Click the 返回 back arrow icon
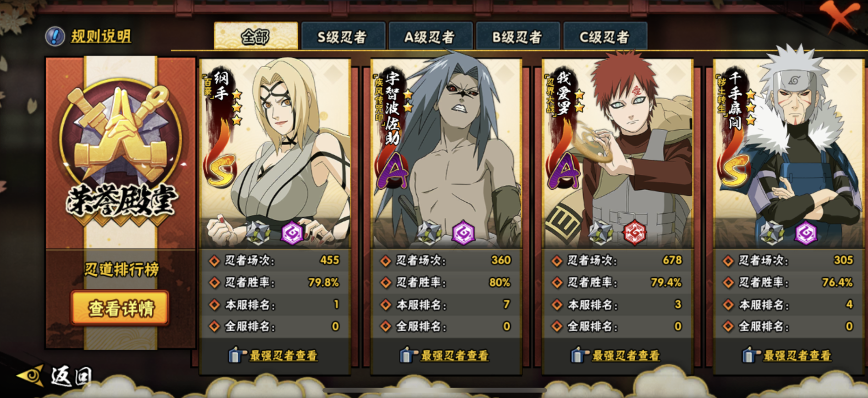Image resolution: width=868 pixels, height=398 pixels. (x=31, y=375)
